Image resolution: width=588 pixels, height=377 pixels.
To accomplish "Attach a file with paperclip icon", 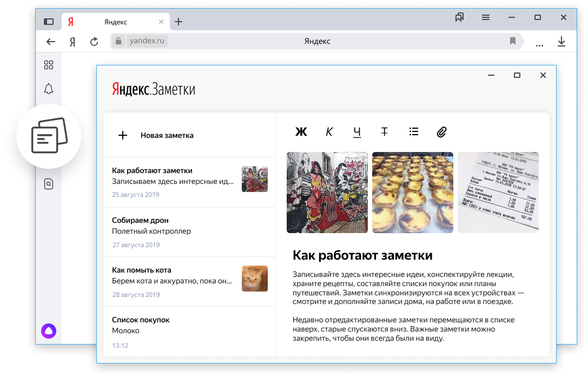I will click(442, 132).
